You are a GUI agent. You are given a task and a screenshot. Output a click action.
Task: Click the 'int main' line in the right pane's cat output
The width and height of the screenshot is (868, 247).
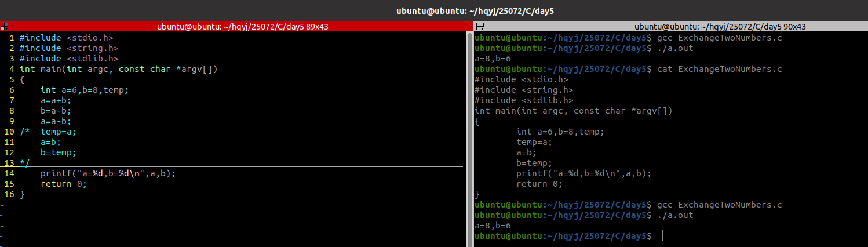click(574, 111)
